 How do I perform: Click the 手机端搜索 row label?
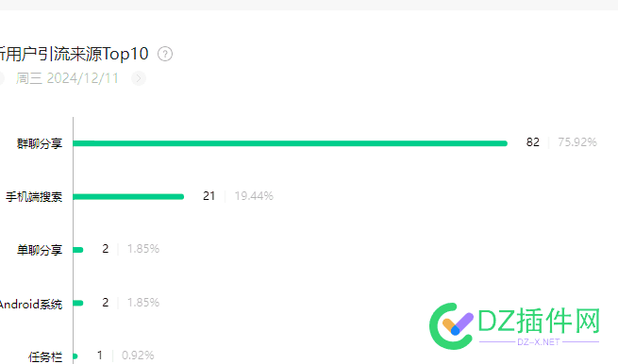click(x=34, y=196)
